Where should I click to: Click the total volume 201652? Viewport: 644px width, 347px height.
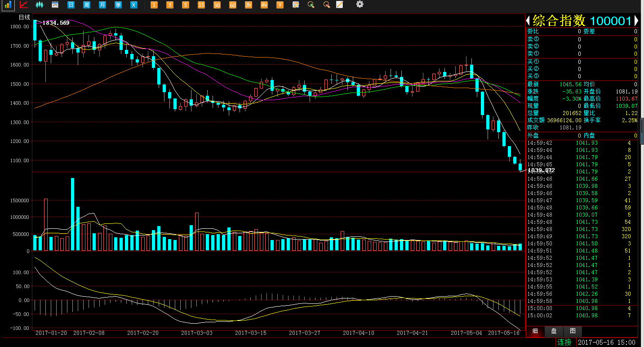[572, 113]
